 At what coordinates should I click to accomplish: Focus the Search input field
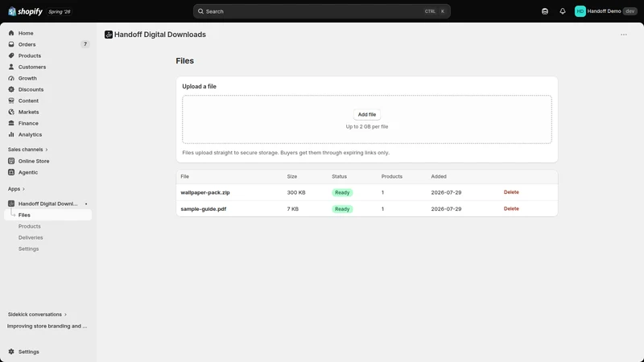pyautogui.click(x=321, y=11)
